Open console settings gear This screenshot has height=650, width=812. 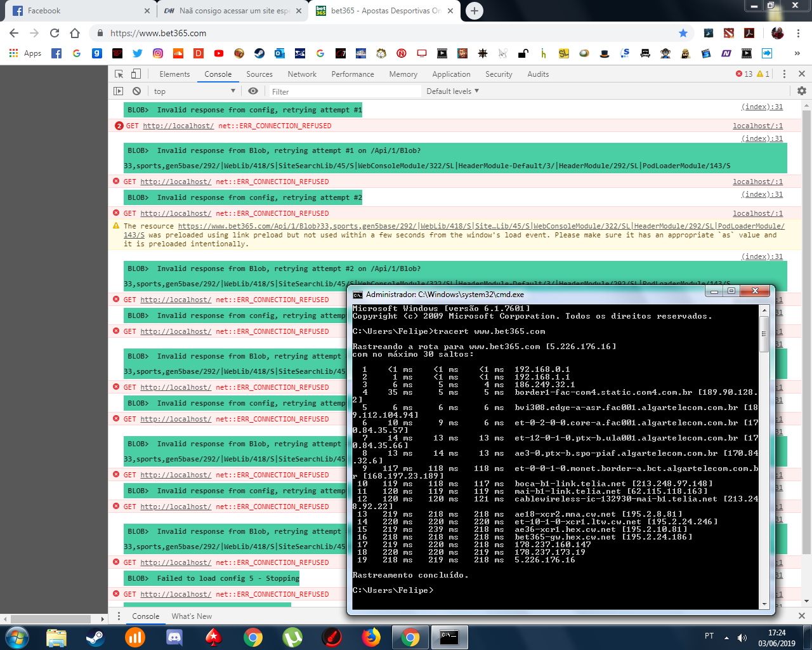802,91
